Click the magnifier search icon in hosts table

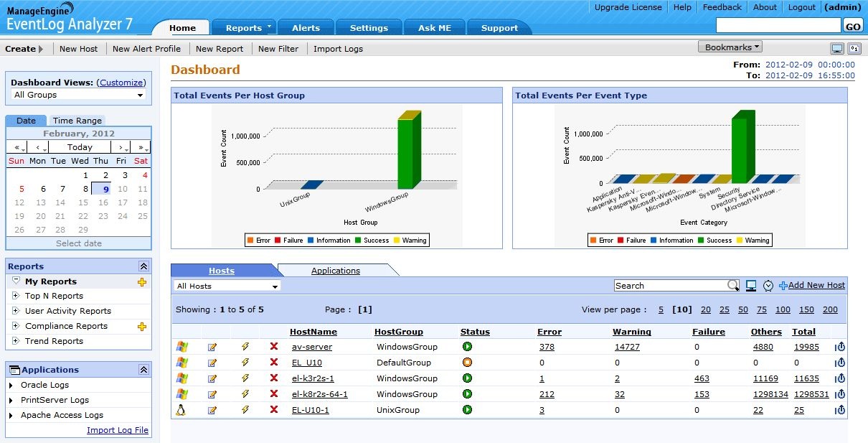[733, 286]
